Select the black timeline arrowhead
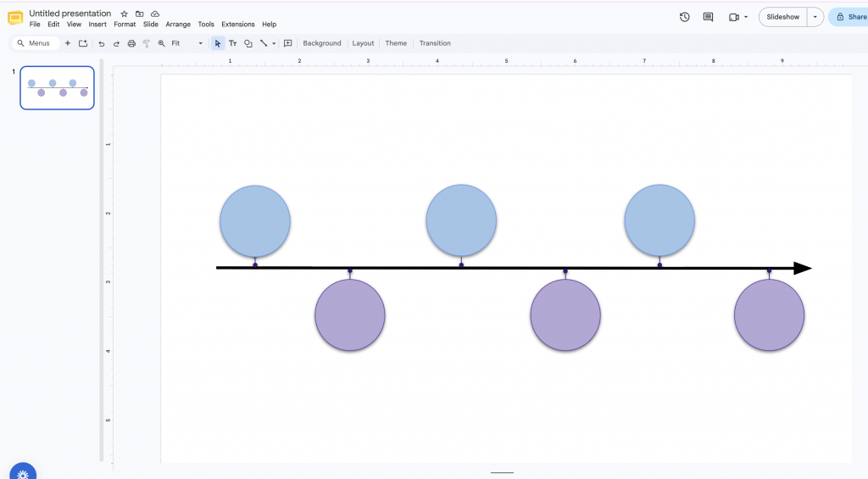Image resolution: width=868 pixels, height=479 pixels. pyautogui.click(x=802, y=268)
